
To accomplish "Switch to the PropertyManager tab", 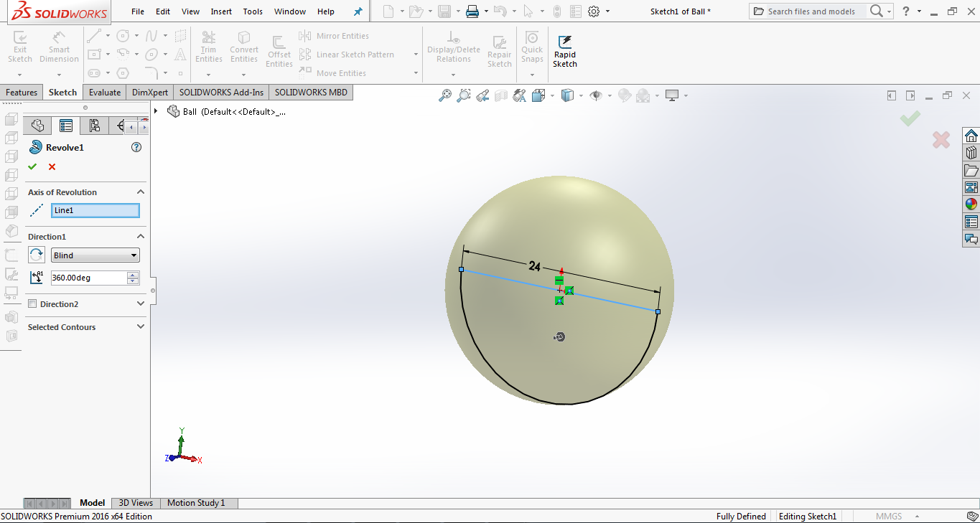I will (66, 126).
